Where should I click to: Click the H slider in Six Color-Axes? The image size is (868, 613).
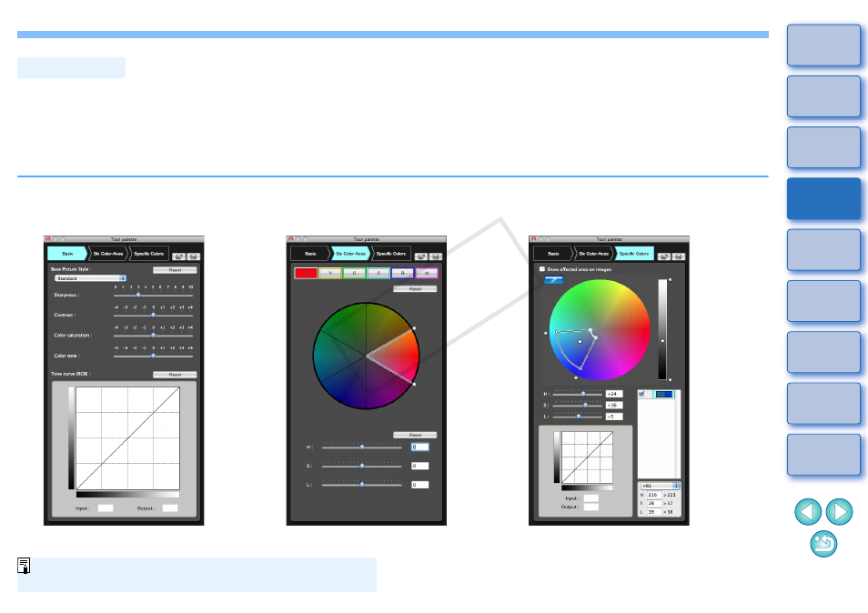click(362, 447)
